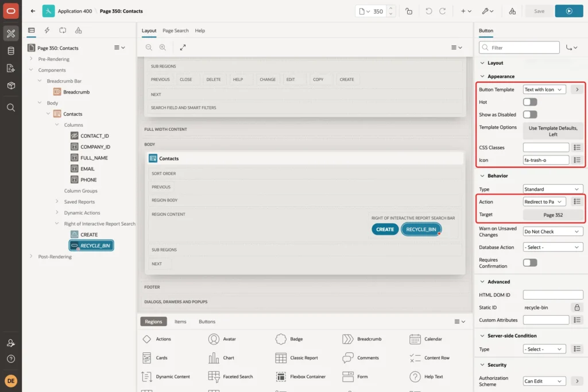Screen dimensions: 588x392
Task: Open Database Action dropdown
Action: coord(553,247)
